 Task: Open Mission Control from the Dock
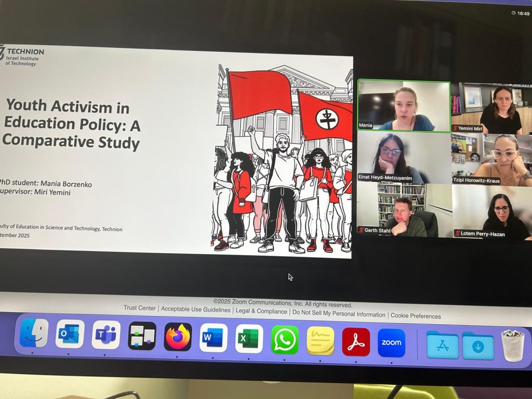point(142,336)
